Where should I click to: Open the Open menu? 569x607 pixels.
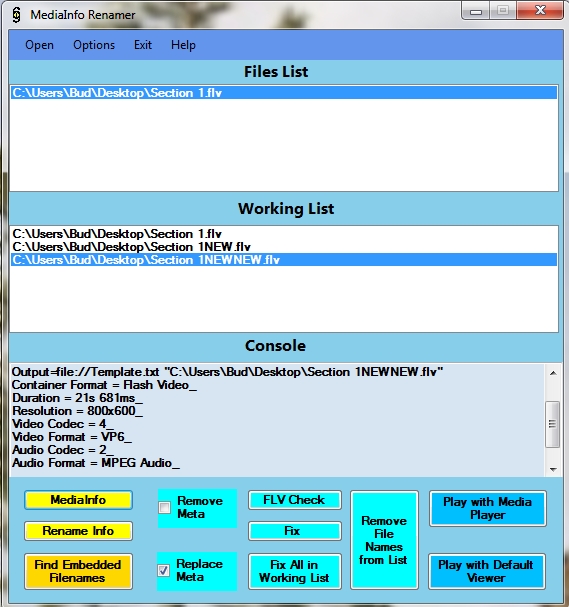point(39,45)
